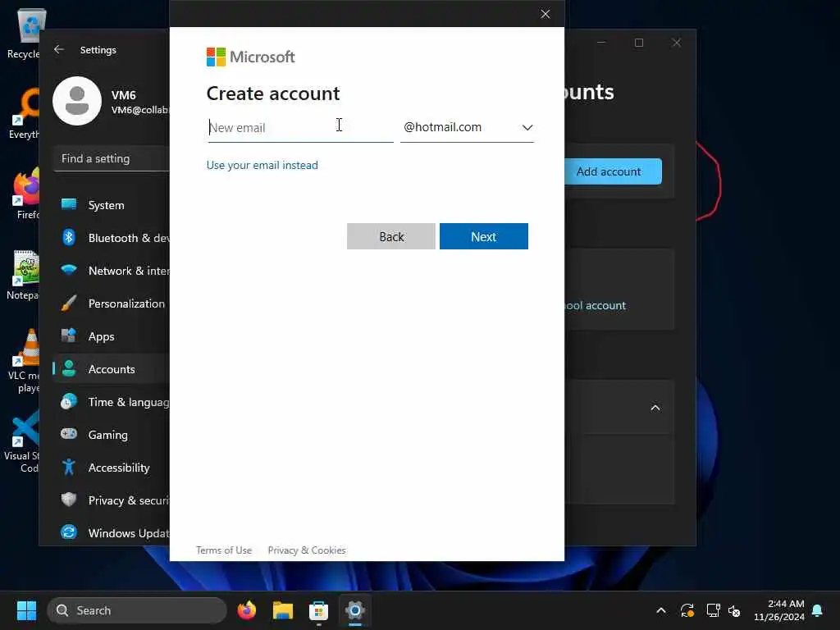The image size is (840, 630).
Task: Click the Gaming controller icon
Action: [69, 433]
